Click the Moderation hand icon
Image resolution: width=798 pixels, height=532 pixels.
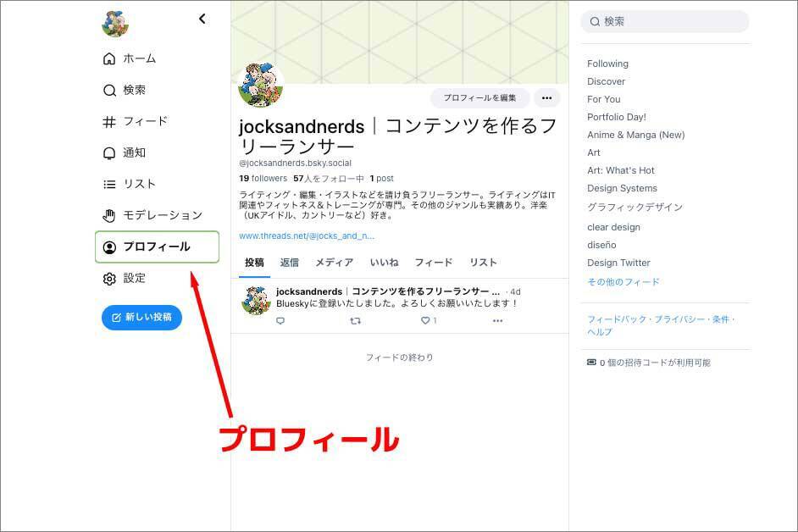(x=109, y=216)
